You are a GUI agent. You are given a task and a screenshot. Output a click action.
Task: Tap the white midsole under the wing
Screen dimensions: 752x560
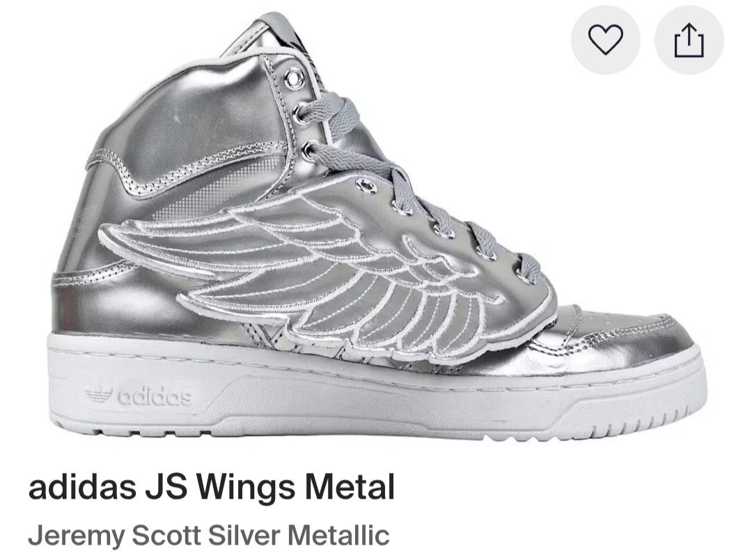coord(336,394)
